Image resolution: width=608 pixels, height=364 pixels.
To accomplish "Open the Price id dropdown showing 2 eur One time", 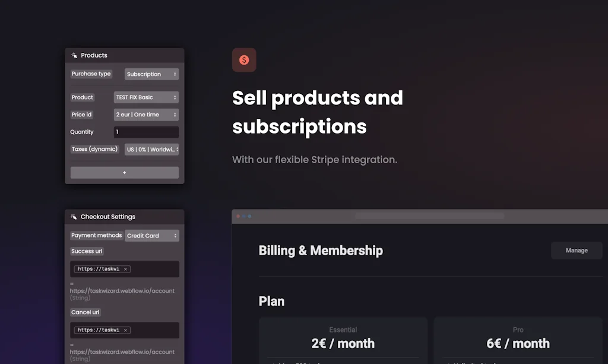I will pyautogui.click(x=146, y=114).
